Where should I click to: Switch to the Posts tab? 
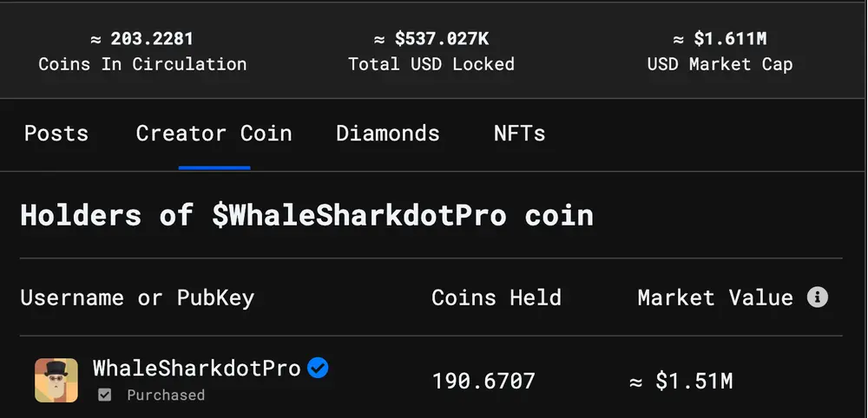tap(56, 134)
